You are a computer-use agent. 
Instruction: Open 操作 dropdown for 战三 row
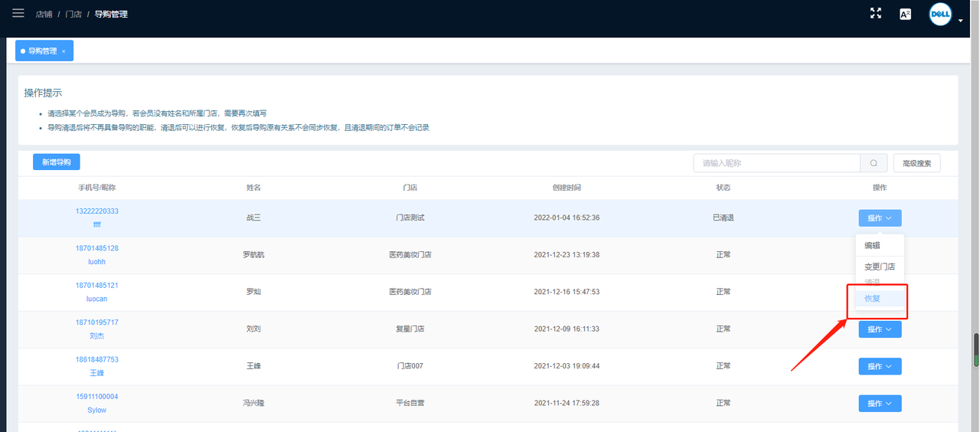pos(880,218)
